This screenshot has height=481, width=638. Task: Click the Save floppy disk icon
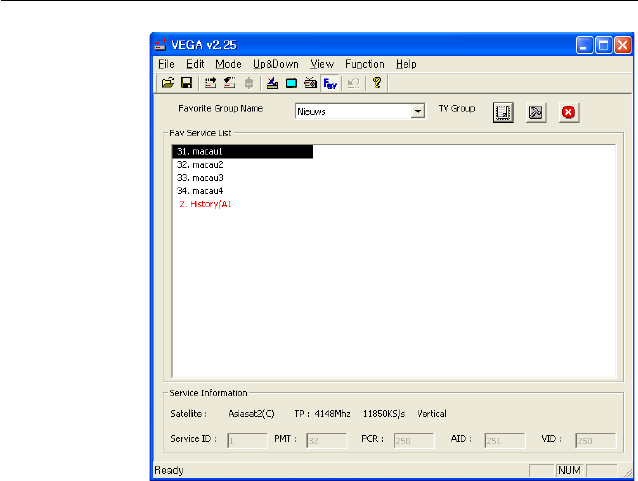[x=186, y=83]
